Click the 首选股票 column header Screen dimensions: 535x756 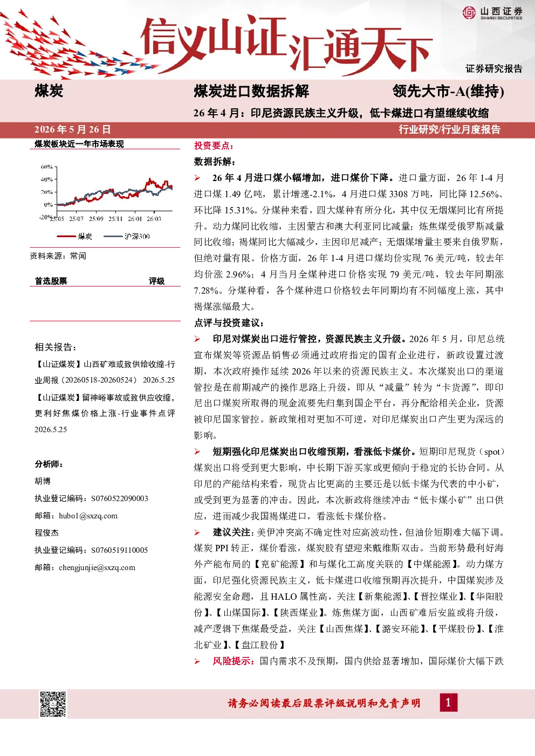coord(51,281)
